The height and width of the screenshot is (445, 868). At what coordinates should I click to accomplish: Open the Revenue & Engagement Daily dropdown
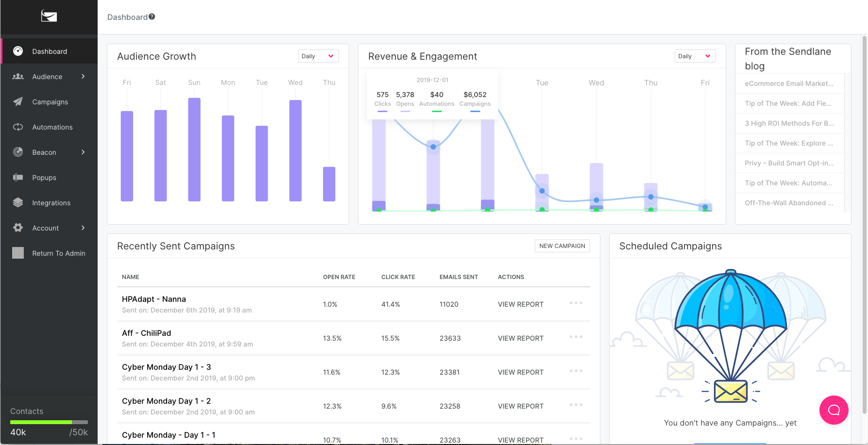(695, 56)
